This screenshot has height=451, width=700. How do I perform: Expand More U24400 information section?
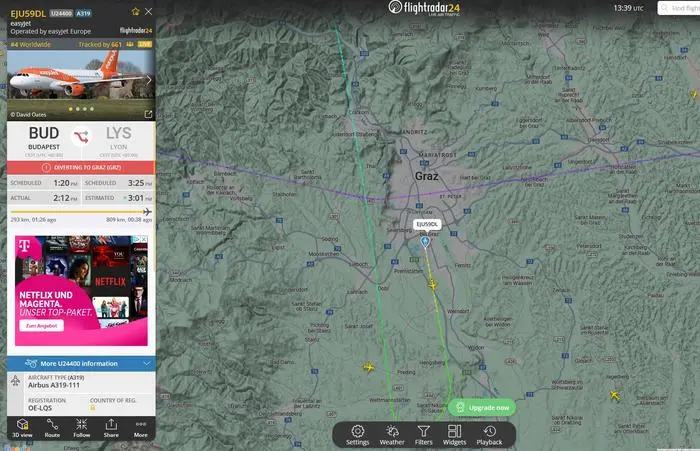(x=81, y=363)
